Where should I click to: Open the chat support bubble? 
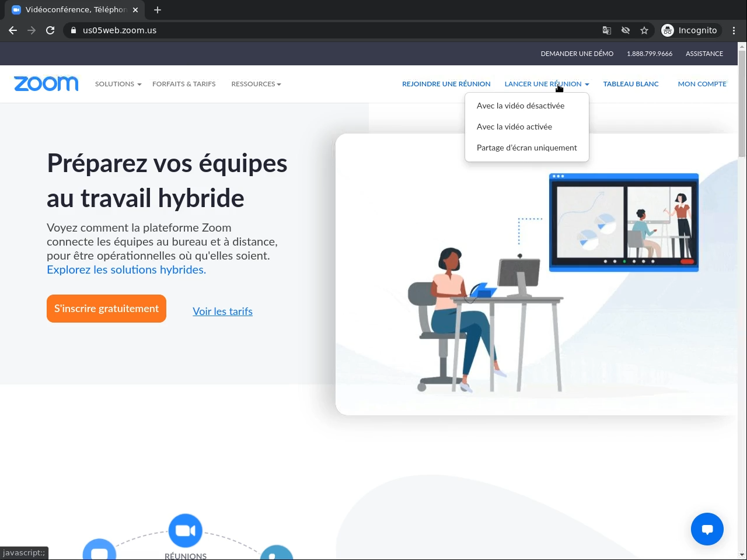tap(707, 529)
